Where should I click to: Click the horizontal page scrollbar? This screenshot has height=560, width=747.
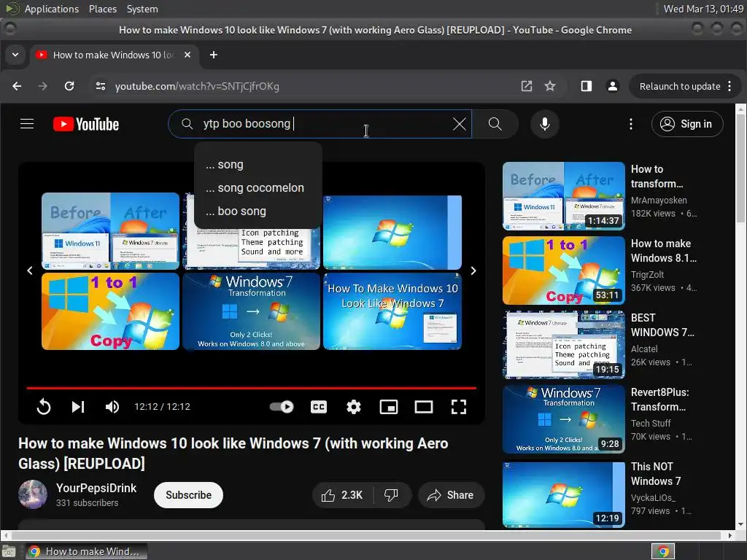(x=368, y=536)
